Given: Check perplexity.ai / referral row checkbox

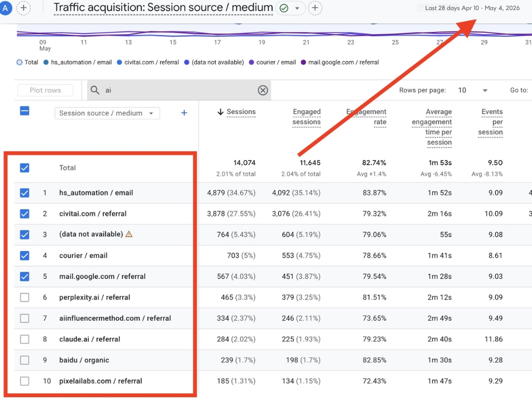Looking at the screenshot, I should tap(24, 297).
